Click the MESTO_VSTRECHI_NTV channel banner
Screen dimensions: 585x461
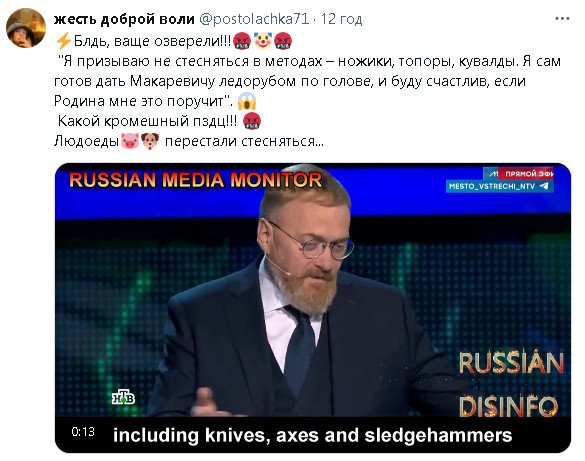(x=500, y=186)
